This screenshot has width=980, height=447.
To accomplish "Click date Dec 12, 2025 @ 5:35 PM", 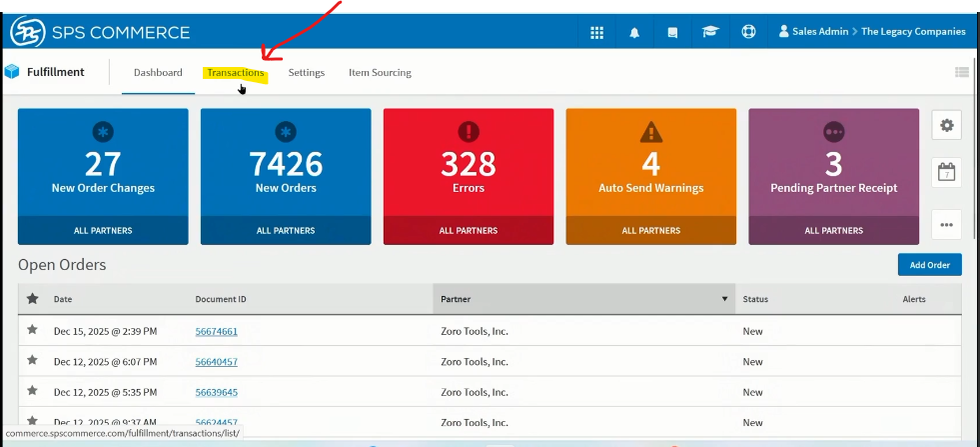I will coord(105,393).
